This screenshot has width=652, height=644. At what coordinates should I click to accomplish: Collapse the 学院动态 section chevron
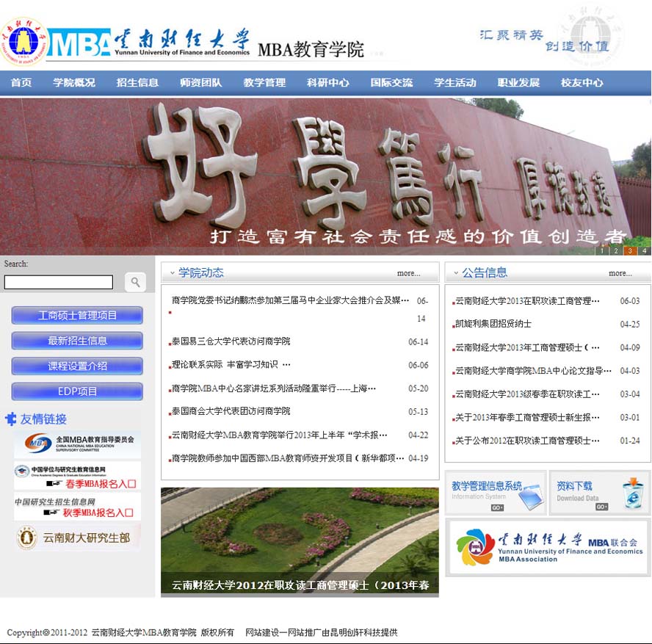click(172, 273)
